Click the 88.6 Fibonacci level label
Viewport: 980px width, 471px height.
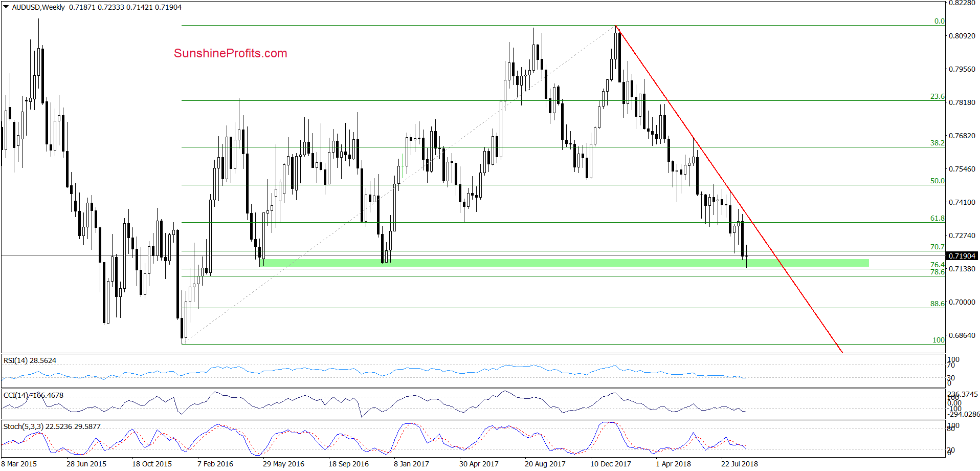tap(937, 304)
